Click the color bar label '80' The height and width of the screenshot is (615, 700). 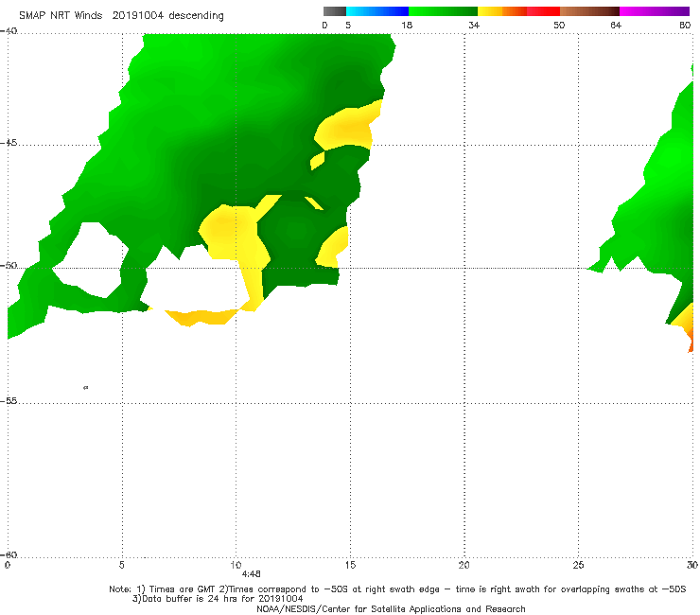685,26
